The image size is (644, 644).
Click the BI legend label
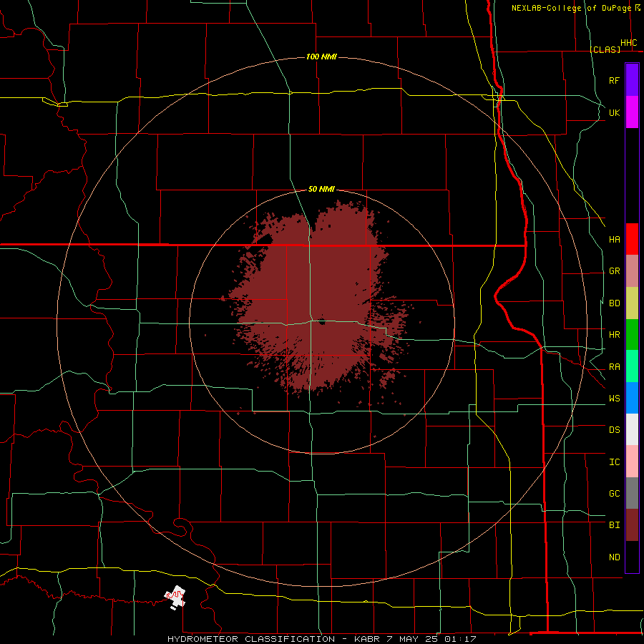tap(614, 525)
